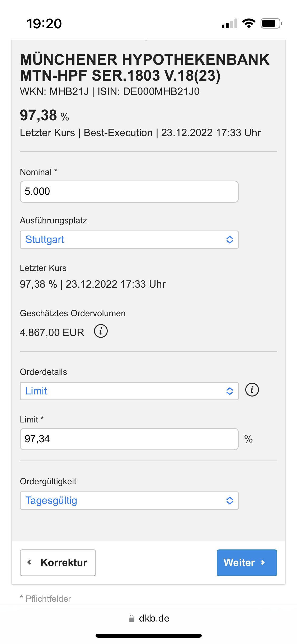Tap the battery indicator icon
This screenshot has width=297, height=644.
[271, 24]
